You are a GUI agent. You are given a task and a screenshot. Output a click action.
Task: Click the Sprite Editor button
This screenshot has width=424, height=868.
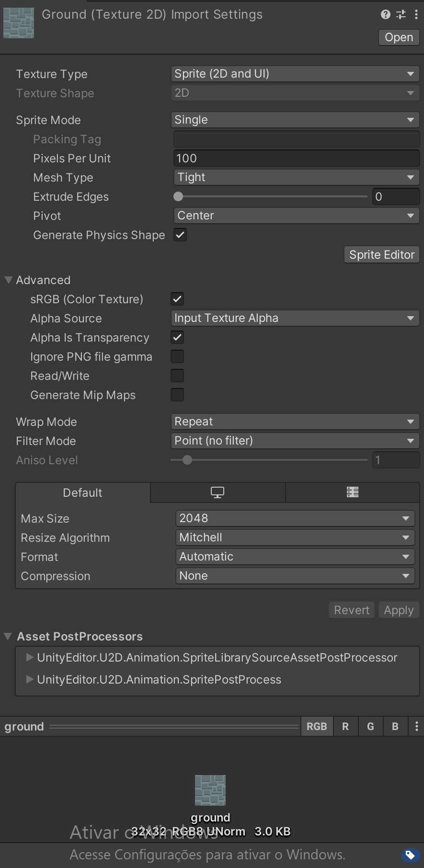click(x=381, y=255)
